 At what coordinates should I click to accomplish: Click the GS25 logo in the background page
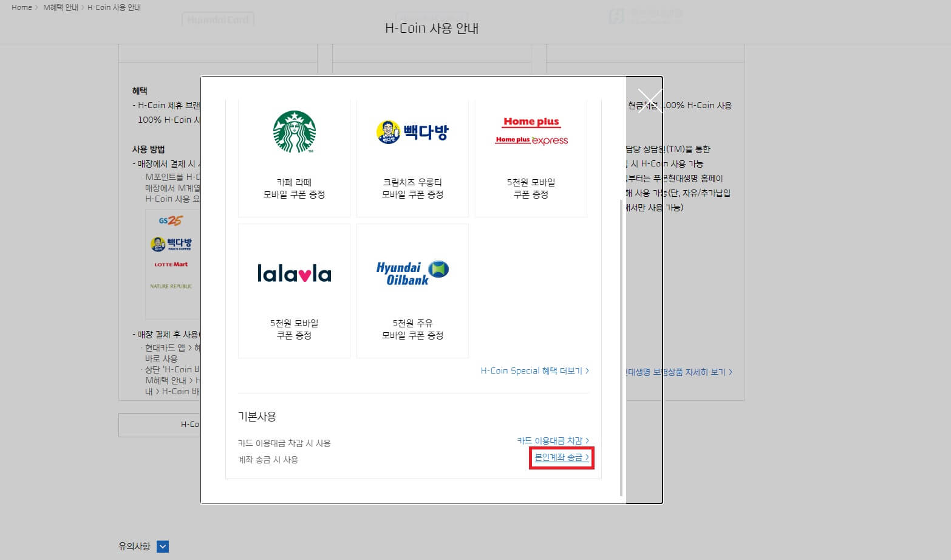(171, 220)
